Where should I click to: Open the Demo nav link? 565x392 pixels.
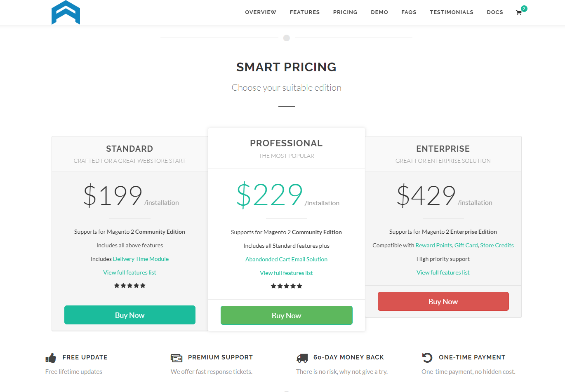click(379, 12)
